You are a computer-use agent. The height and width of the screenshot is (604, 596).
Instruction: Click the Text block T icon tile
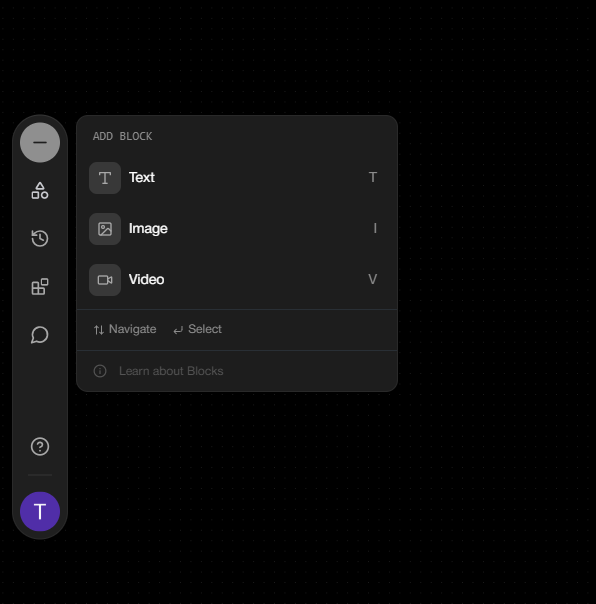coord(105,178)
